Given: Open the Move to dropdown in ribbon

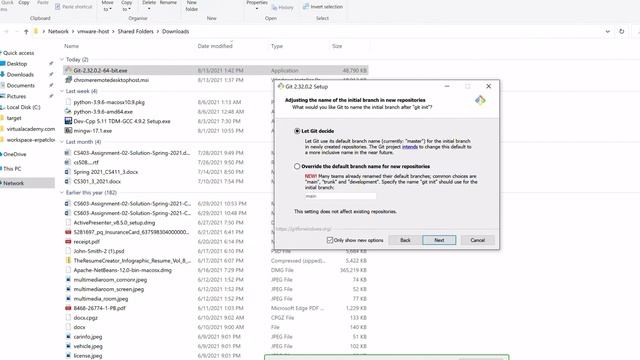Looking at the screenshot, I should (107, 6).
